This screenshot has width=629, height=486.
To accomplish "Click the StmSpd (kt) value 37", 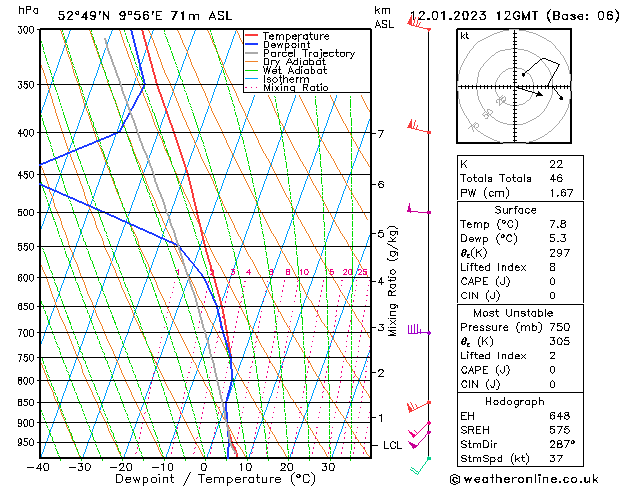I will pyautogui.click(x=556, y=458).
